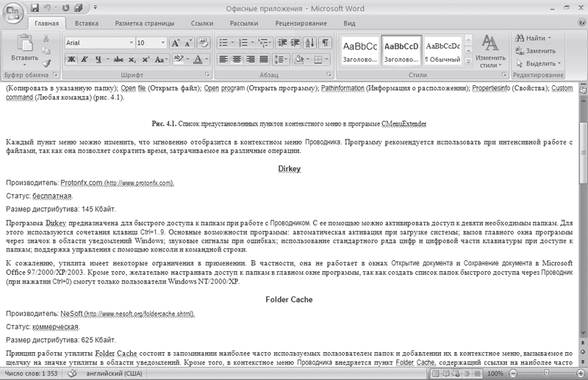The height and width of the screenshot is (380, 588).
Task: Increase paragraph indent
Action: 295,43
